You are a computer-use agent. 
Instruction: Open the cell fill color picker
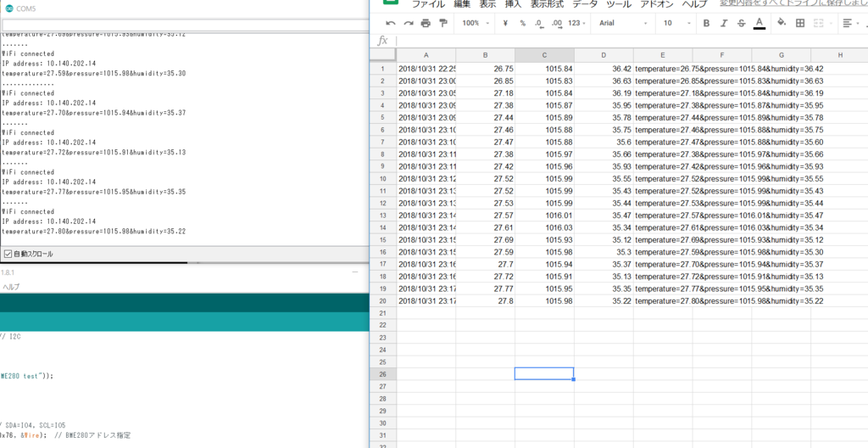point(782,23)
